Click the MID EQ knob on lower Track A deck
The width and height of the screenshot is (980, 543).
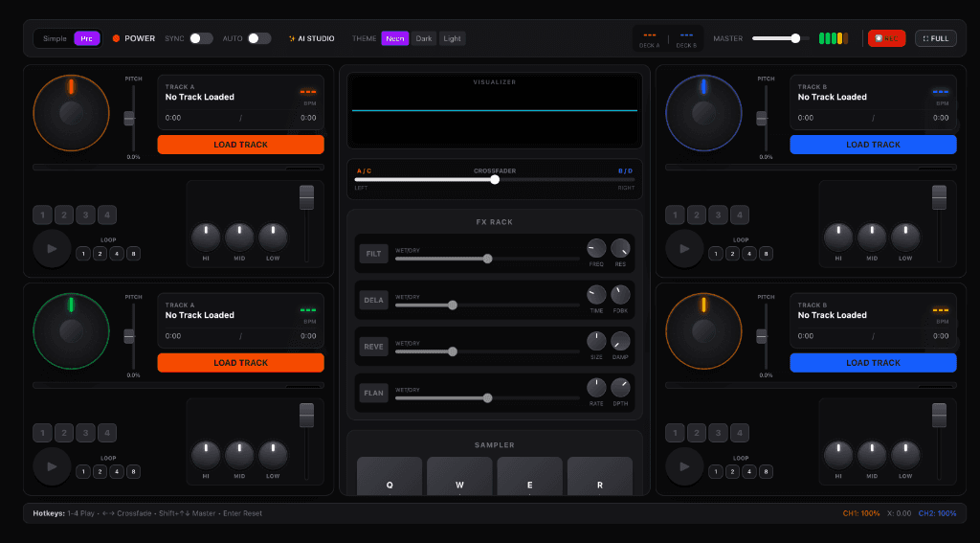click(x=239, y=456)
